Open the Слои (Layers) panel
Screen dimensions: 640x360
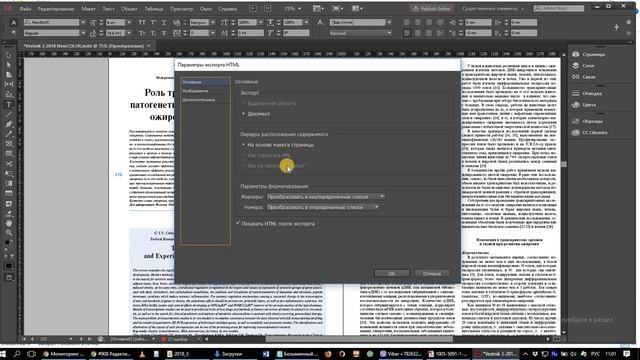click(583, 66)
